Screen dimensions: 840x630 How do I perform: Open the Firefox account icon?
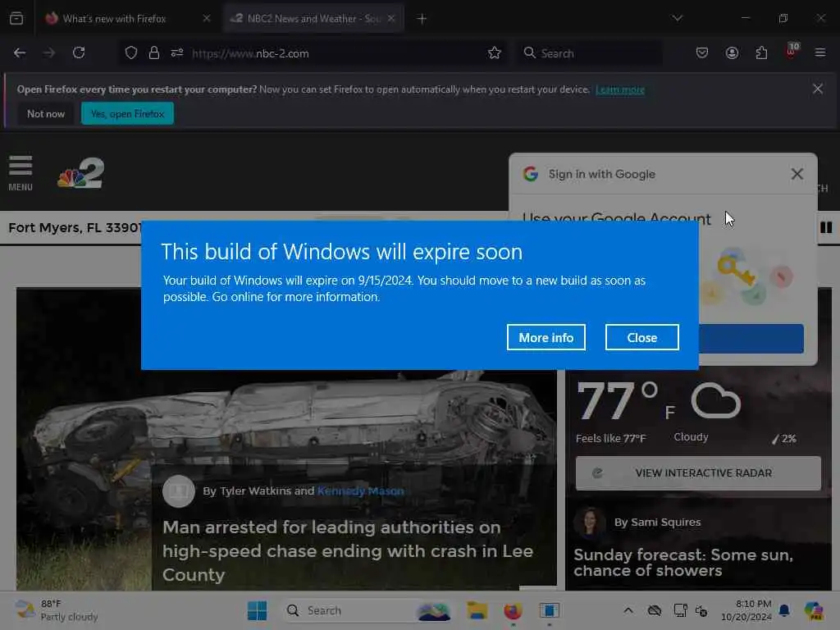point(732,53)
